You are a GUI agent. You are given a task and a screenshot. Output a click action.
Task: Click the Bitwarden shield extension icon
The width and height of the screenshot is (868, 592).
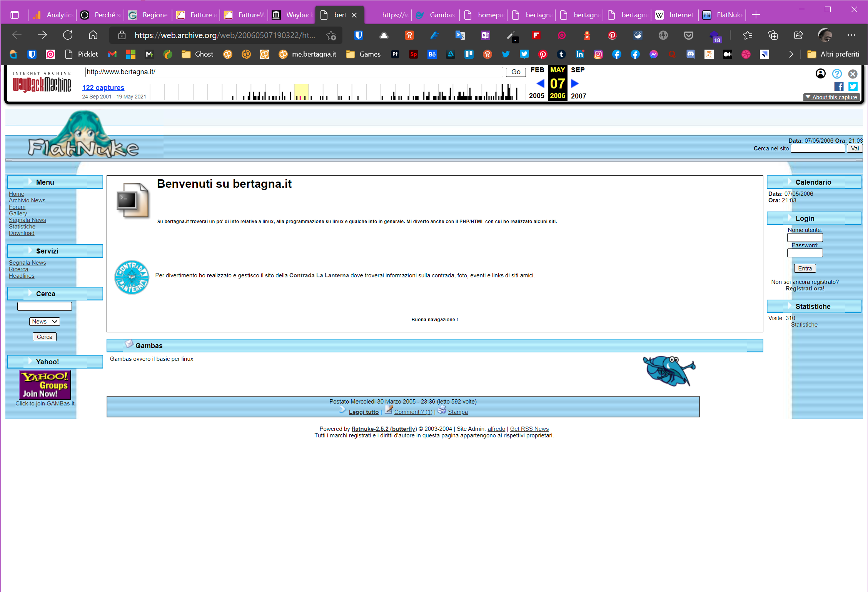[x=359, y=35]
